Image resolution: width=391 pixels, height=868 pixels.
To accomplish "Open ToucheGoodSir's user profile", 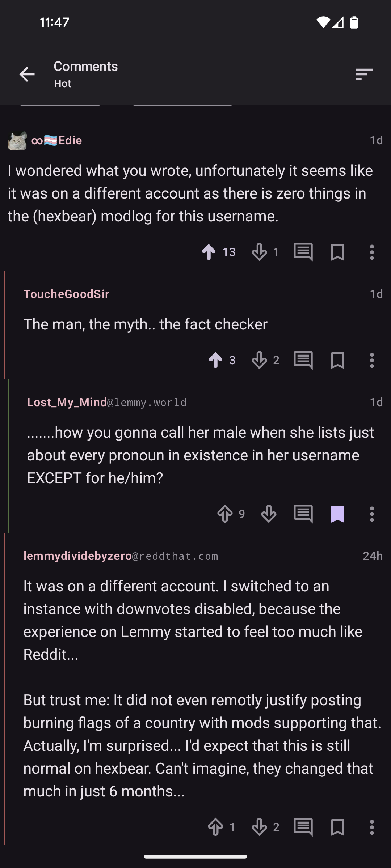I will tap(66, 294).
